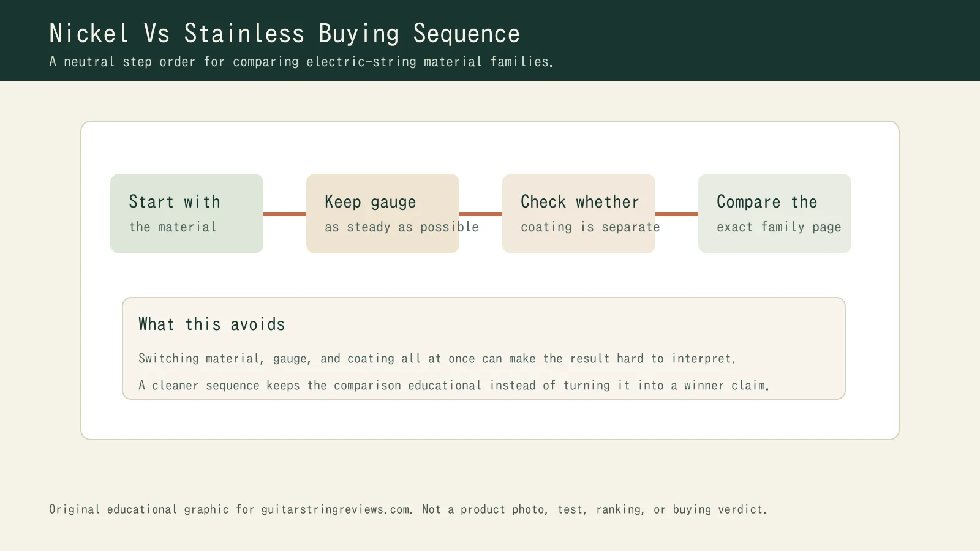The height and width of the screenshot is (551, 980).
Task: Select the sentence starting "Switching material, gauge"
Action: 437,359
